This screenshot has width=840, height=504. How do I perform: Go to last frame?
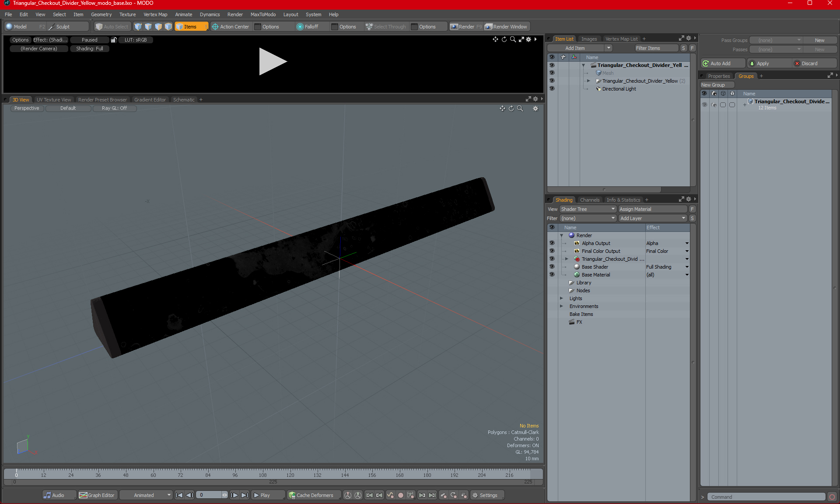click(245, 495)
